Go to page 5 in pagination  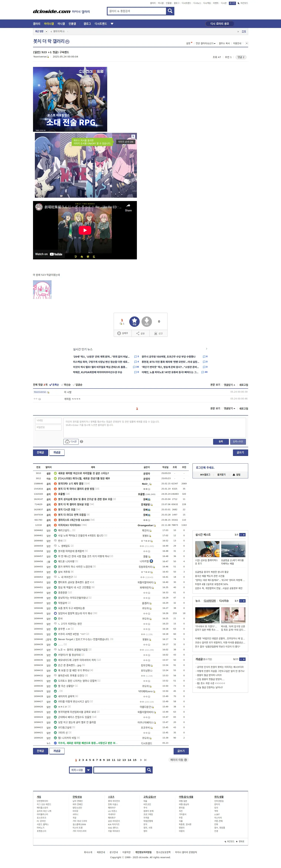coord(90,760)
